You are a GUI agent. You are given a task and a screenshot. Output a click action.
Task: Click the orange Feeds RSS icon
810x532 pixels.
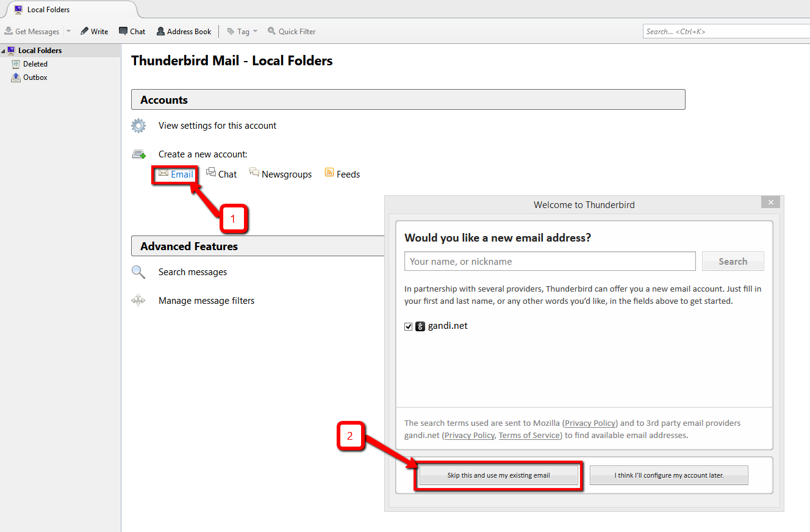point(329,173)
